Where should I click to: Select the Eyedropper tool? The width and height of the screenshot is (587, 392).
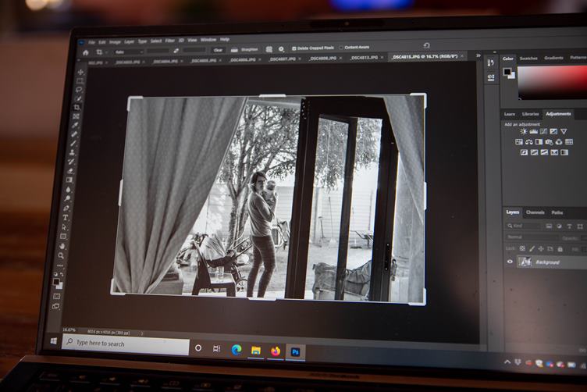(x=75, y=126)
